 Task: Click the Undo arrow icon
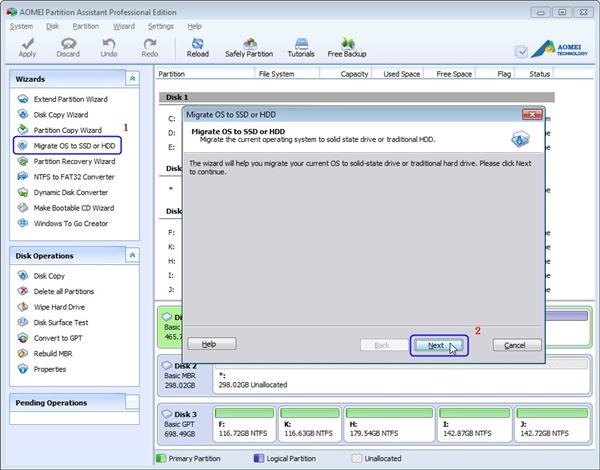tap(109, 43)
